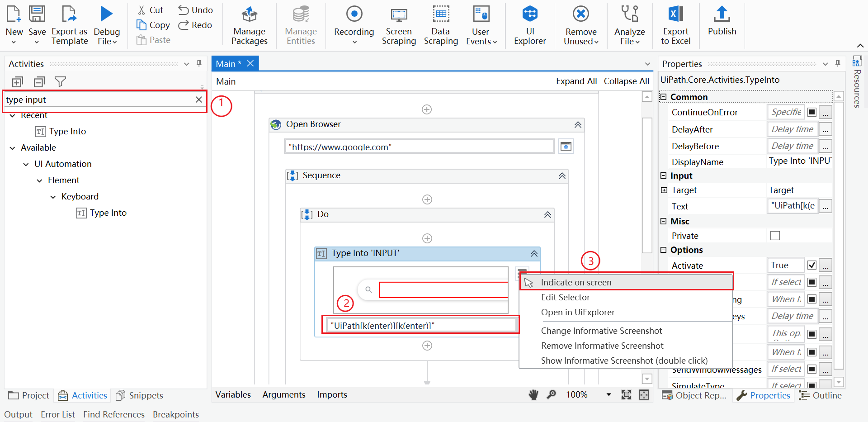Screen dimensions: 868x422
Task: Select Edit Selector from the context menu
Action: 565,297
